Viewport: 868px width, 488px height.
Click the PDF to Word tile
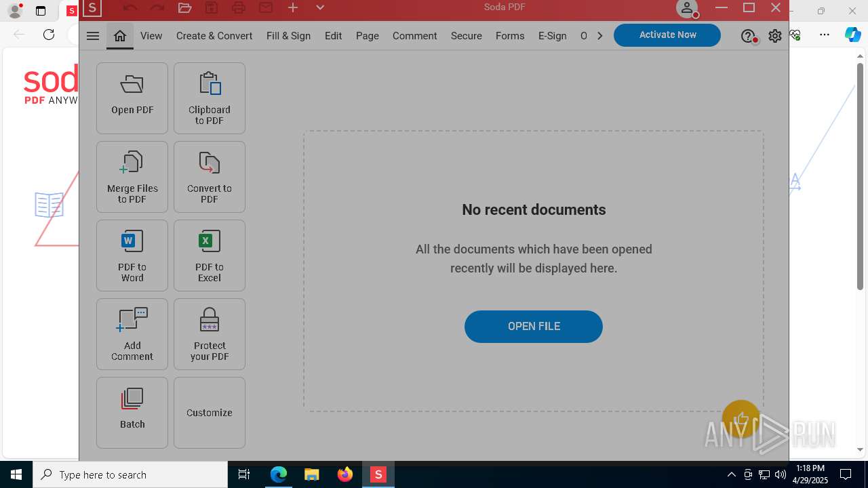pos(132,256)
